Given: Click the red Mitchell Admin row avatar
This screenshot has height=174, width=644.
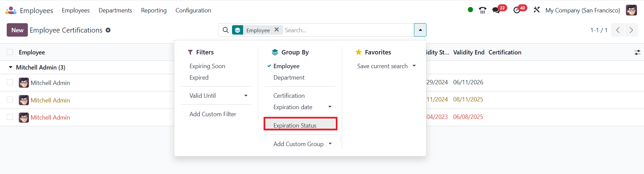Looking at the screenshot, I should point(24,118).
